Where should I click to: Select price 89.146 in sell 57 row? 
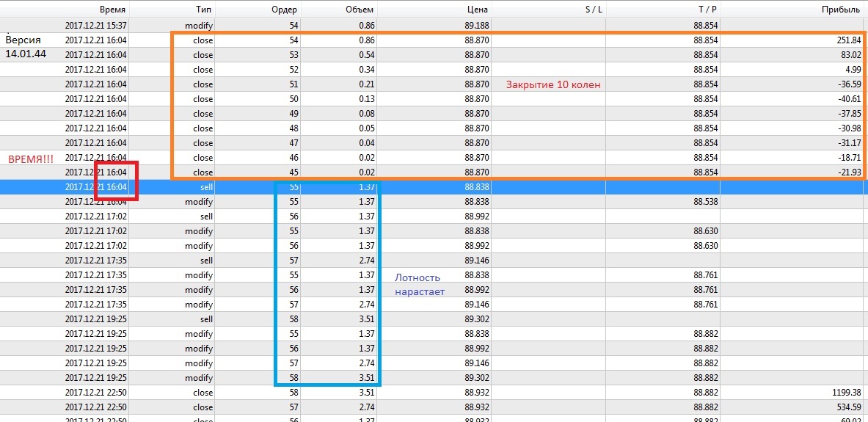(477, 261)
